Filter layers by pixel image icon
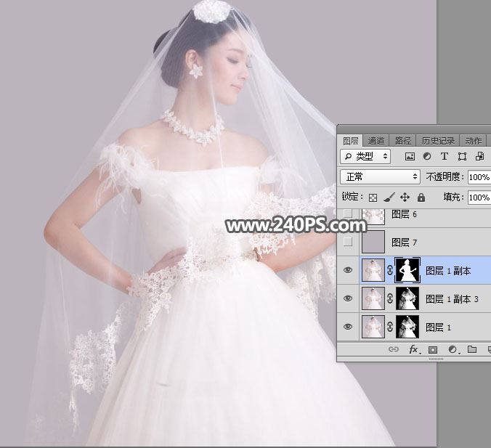This screenshot has height=448, width=491. (410, 156)
